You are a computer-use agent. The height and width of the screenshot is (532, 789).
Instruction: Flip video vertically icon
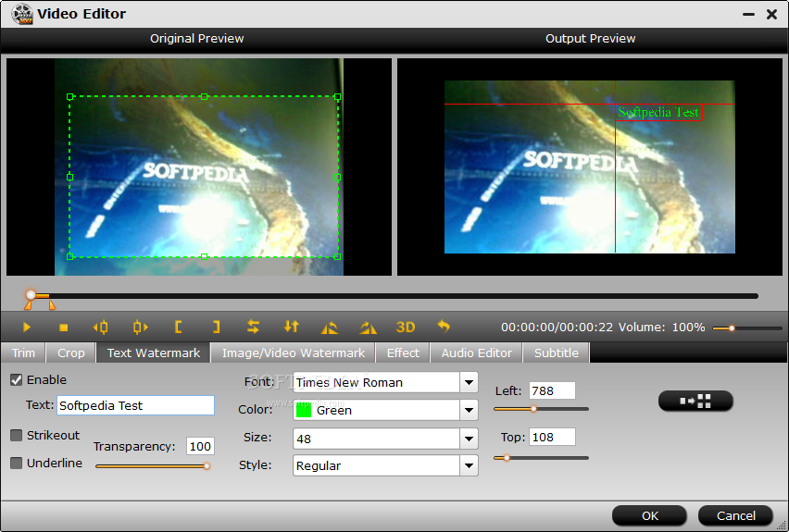[292, 327]
